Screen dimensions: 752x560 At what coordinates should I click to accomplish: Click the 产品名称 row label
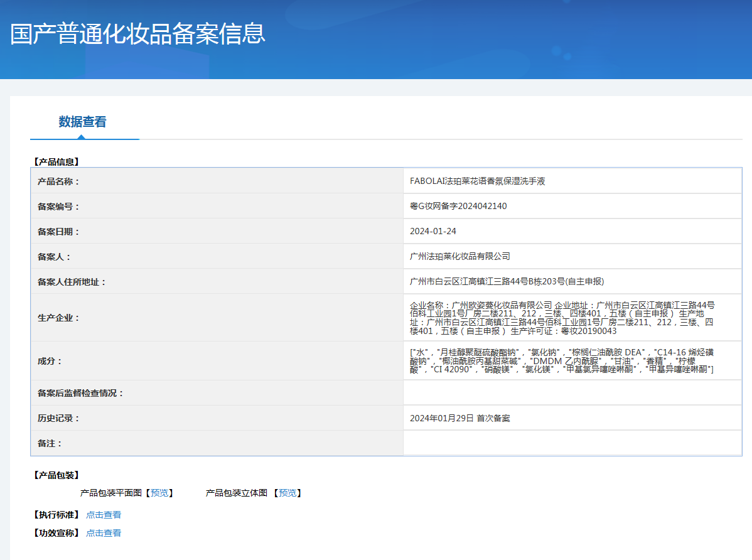pyautogui.click(x=59, y=181)
